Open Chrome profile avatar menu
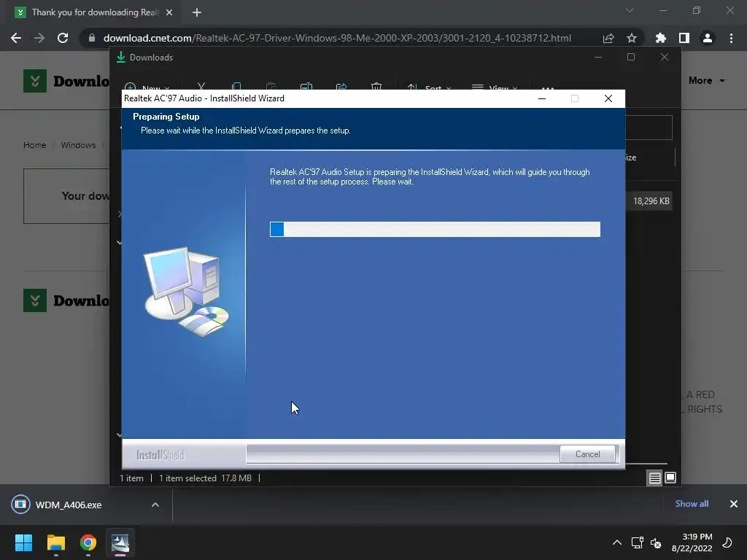This screenshot has height=560, width=747. pos(708,38)
